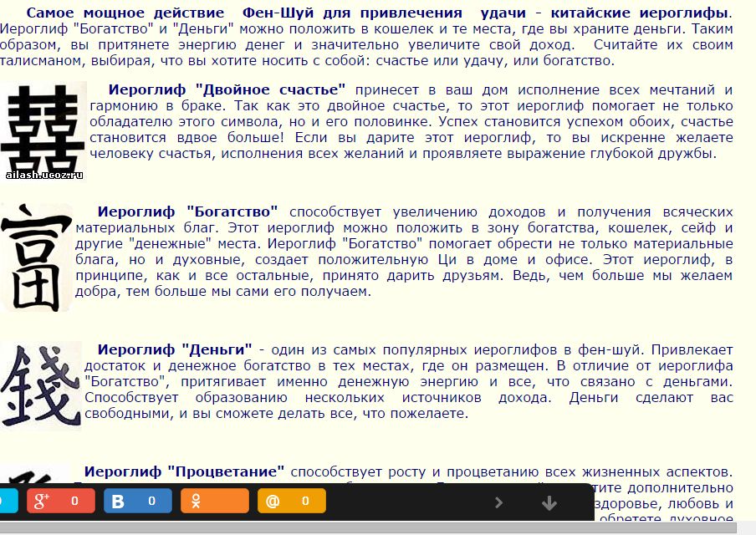Share the page on VK (B icon)
The width and height of the screenshot is (756, 535).
point(137,501)
